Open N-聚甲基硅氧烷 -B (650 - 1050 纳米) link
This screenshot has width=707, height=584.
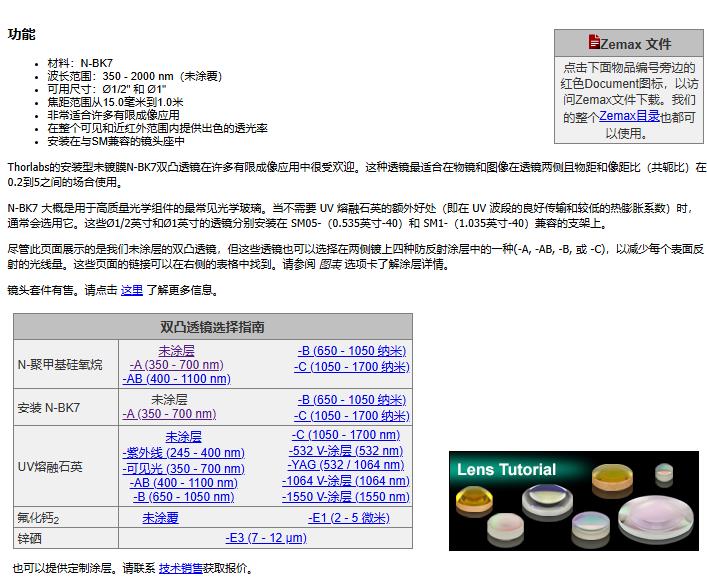point(352,350)
